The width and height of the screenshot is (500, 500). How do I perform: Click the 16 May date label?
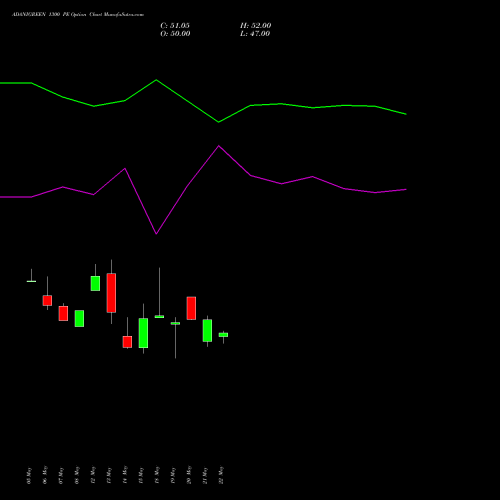[157, 476]
